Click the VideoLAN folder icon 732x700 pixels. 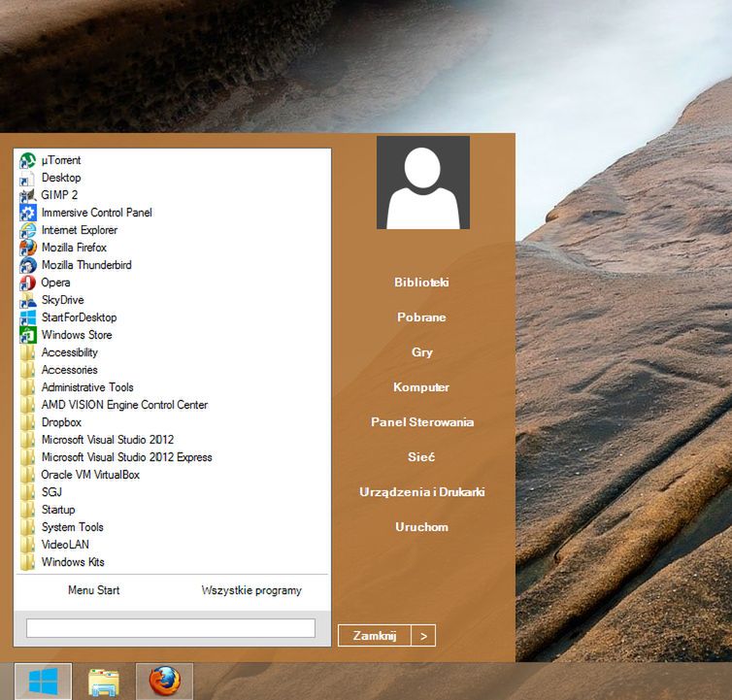[x=27, y=545]
